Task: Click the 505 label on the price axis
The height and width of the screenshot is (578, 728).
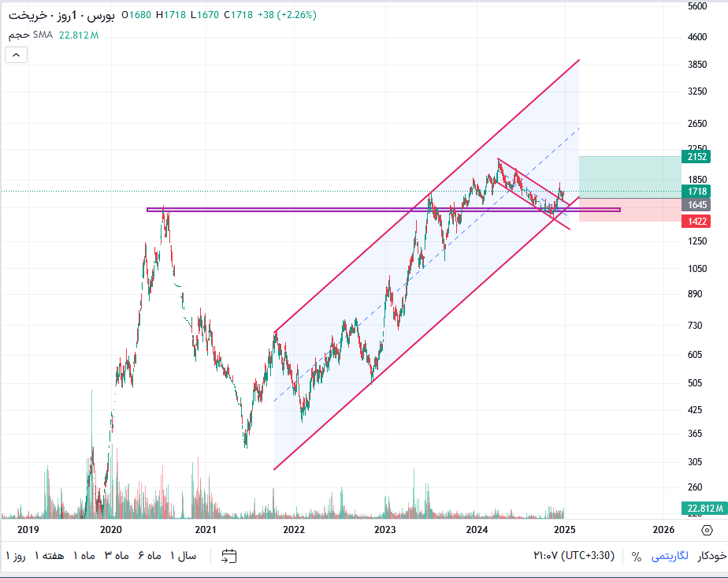Action: pyautogui.click(x=695, y=383)
